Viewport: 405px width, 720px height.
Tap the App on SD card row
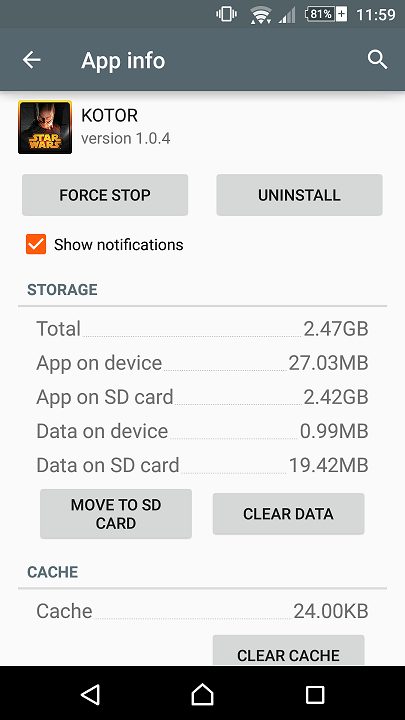[x=202, y=397]
